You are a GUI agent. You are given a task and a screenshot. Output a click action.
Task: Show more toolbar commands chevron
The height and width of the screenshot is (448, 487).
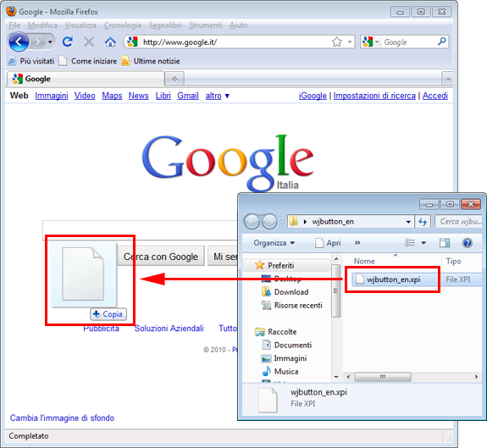click(x=357, y=242)
